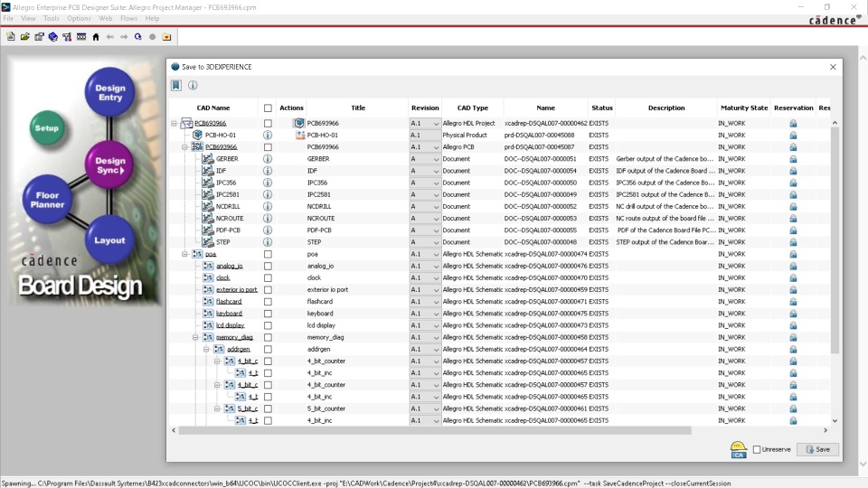Close the Save to 3DEXPERIENCE dialog
This screenshot has width=868, height=488.
833,67
